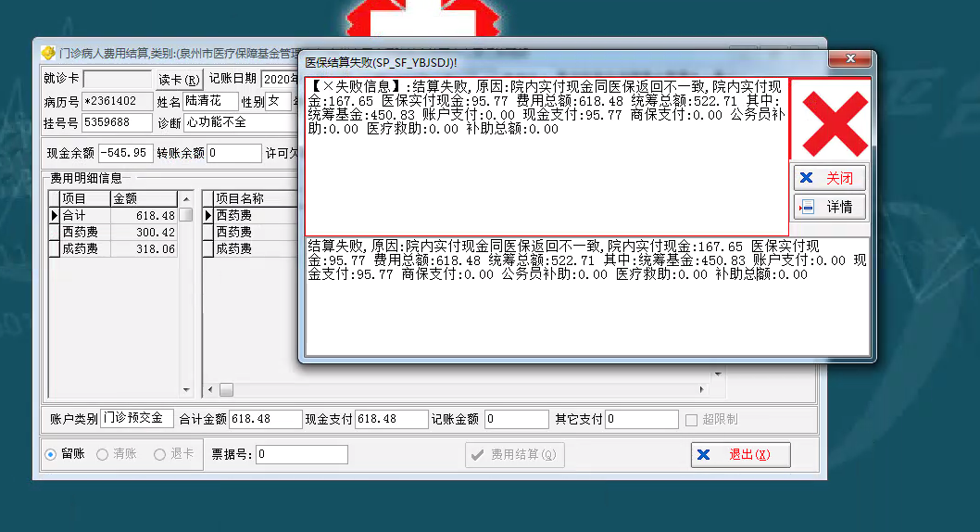Select the 退卡 radio button
Image resolution: width=980 pixels, height=532 pixels.
tap(159, 454)
